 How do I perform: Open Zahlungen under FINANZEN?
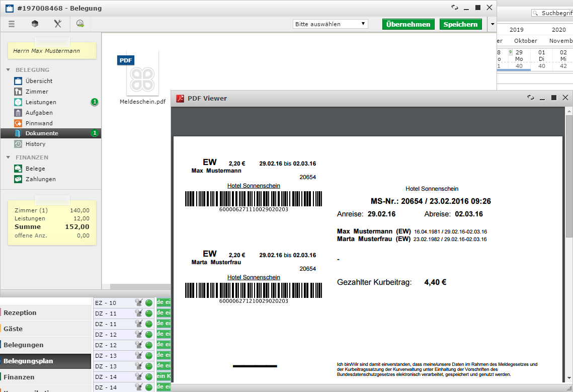51,179
